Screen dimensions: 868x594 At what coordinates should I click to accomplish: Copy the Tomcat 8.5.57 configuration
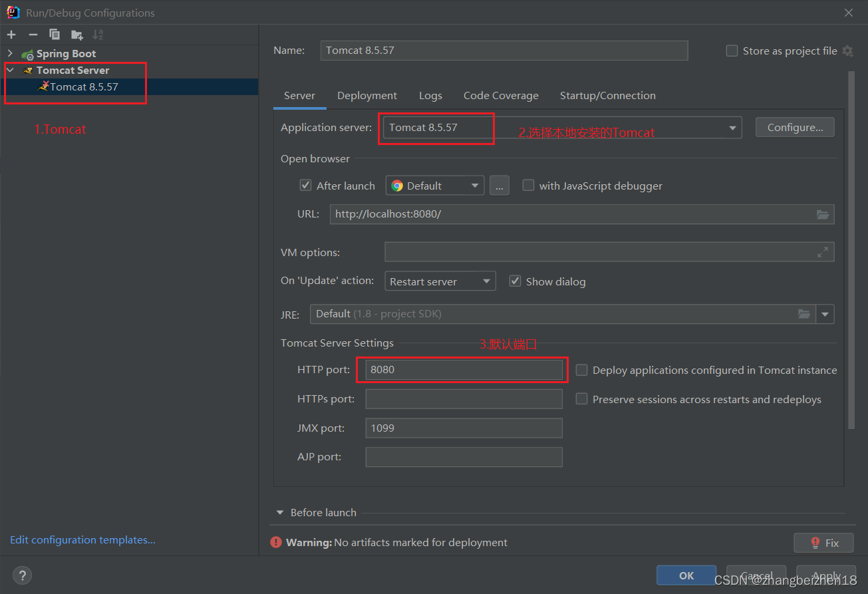(54, 34)
